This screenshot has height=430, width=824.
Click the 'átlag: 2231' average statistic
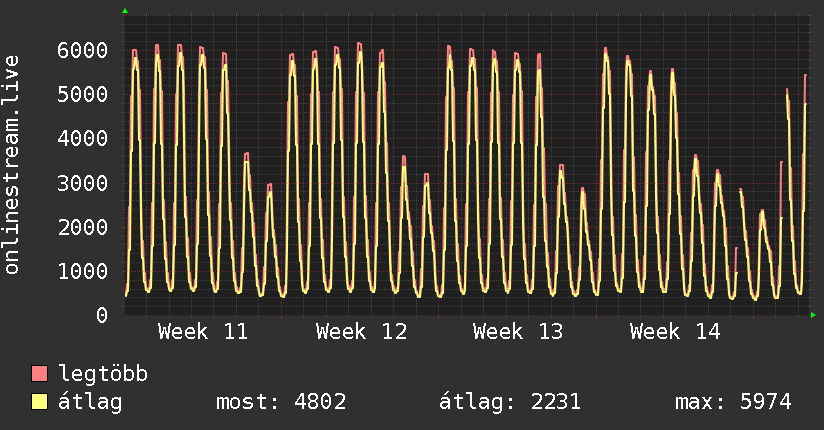point(510,402)
